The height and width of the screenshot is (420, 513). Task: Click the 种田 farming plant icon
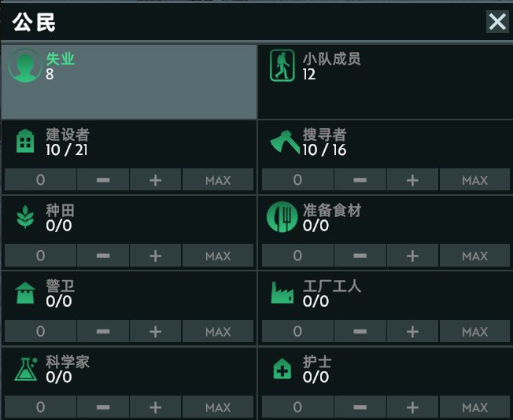tap(25, 218)
